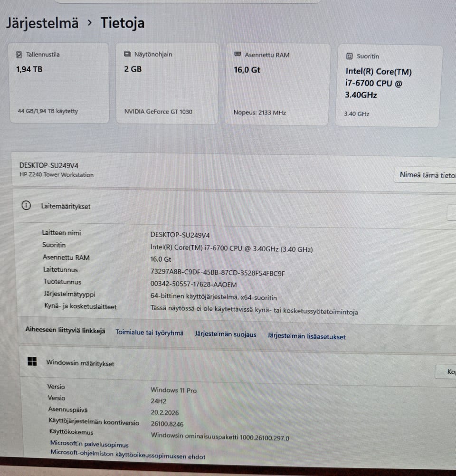The height and width of the screenshot is (476, 456).
Task: Open the Järjestelmän lisäasetukset link
Action: click(306, 336)
